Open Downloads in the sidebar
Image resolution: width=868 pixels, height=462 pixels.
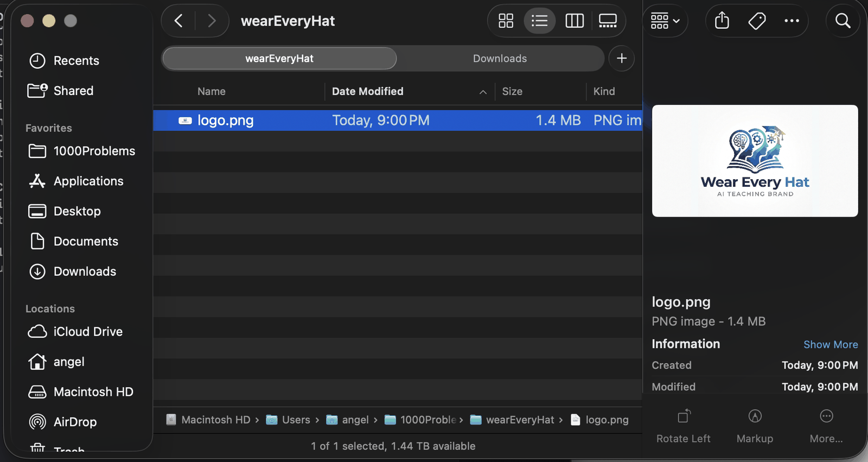72,271
